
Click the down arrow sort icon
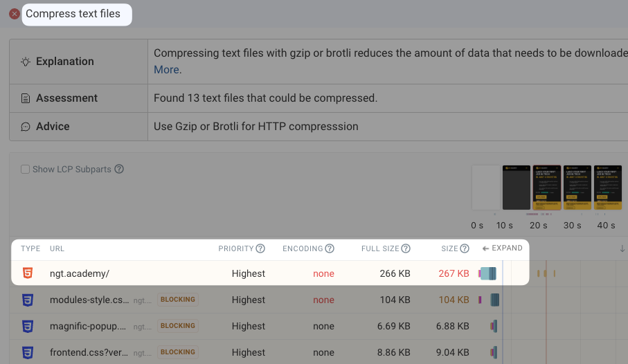pos(622,248)
